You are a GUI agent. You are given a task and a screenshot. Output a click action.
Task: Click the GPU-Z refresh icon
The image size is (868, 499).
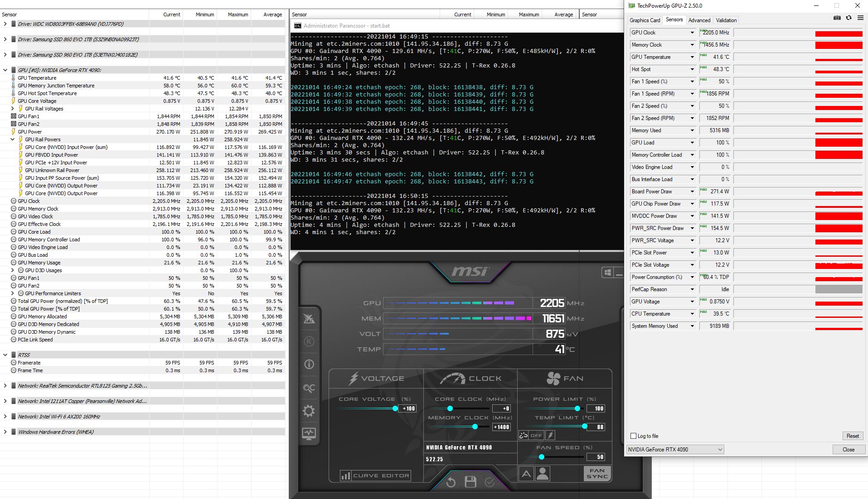tap(849, 18)
